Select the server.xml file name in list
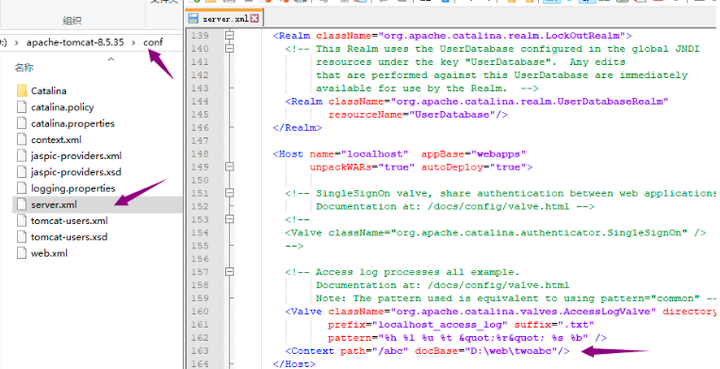The width and height of the screenshot is (720, 369). 54,205
